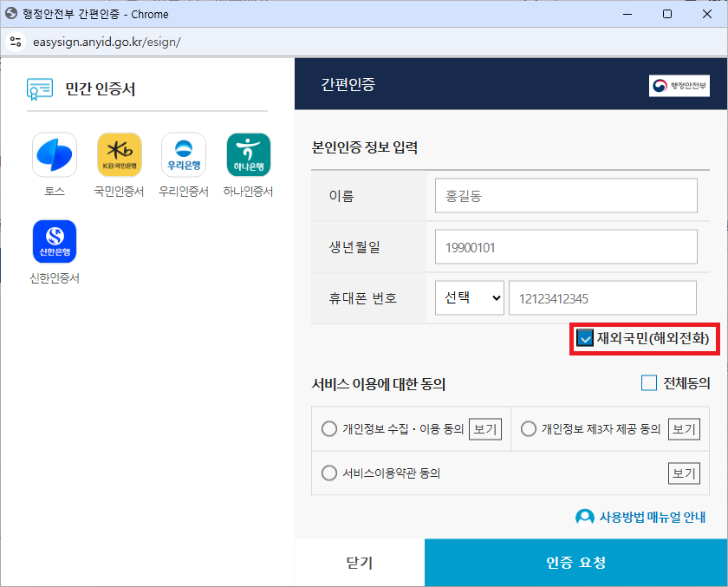Check the 전체동의 checkbox

point(648,383)
